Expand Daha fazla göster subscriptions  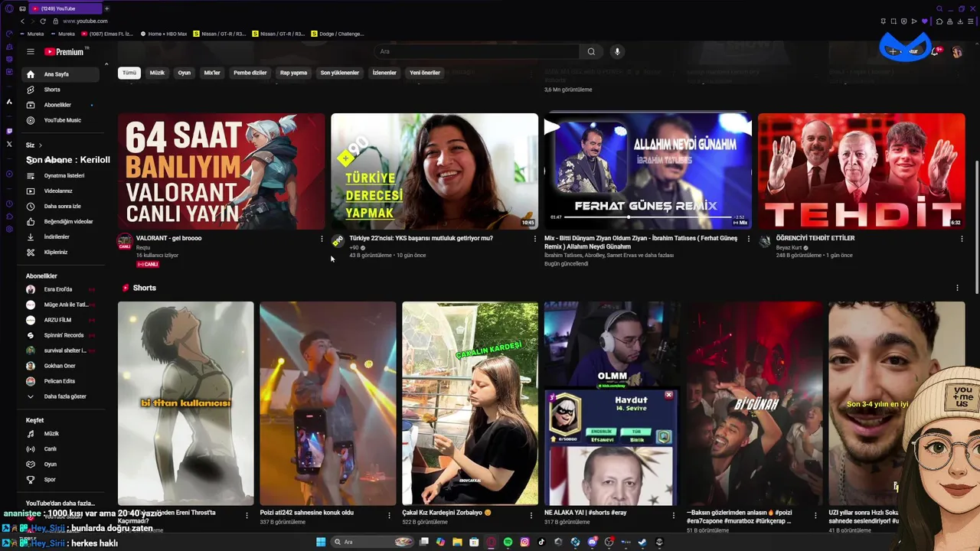61,396
